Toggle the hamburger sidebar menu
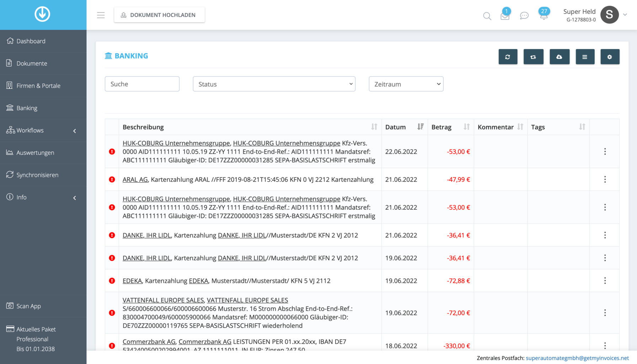The height and width of the screenshot is (364, 637). coord(101,15)
